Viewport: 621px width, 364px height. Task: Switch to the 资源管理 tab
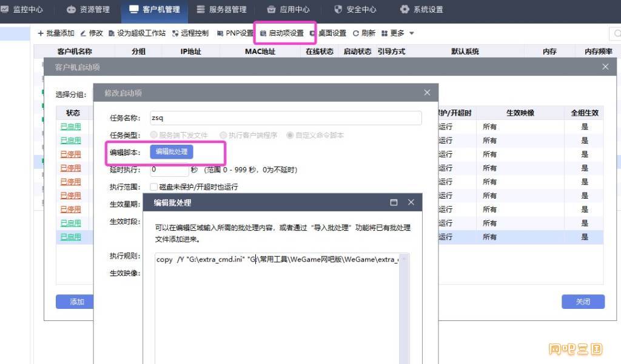[x=88, y=10]
